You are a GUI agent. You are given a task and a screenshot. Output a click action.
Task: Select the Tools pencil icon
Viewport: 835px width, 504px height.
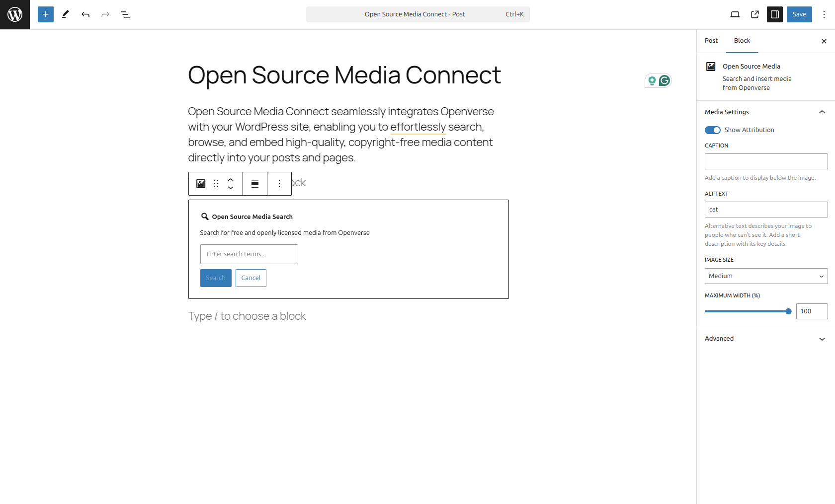coord(66,14)
